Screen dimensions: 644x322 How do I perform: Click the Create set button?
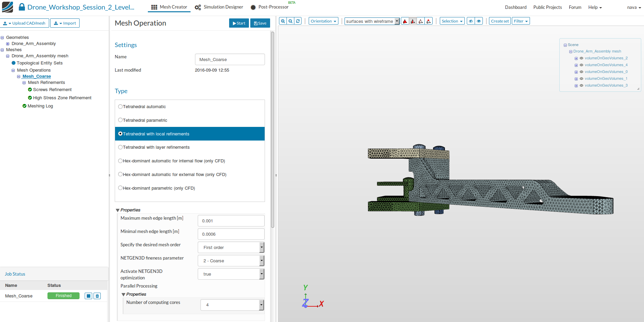click(x=500, y=21)
